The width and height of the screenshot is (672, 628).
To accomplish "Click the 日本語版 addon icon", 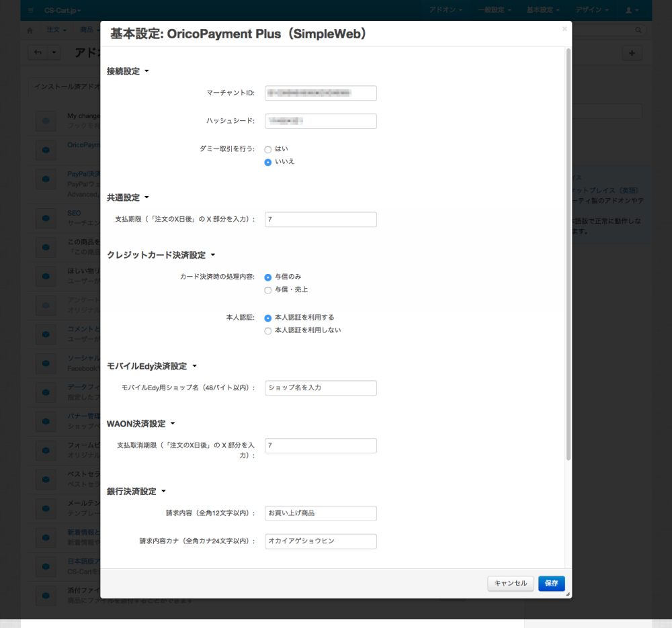I will coord(46,566).
